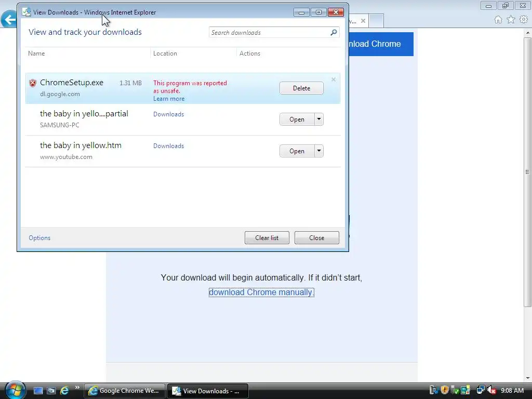Click the orange security shield tray icon

(445, 390)
